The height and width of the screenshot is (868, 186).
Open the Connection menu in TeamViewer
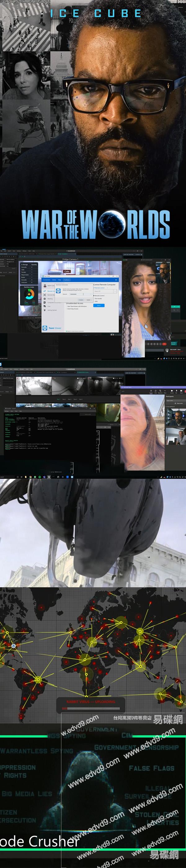point(47,280)
